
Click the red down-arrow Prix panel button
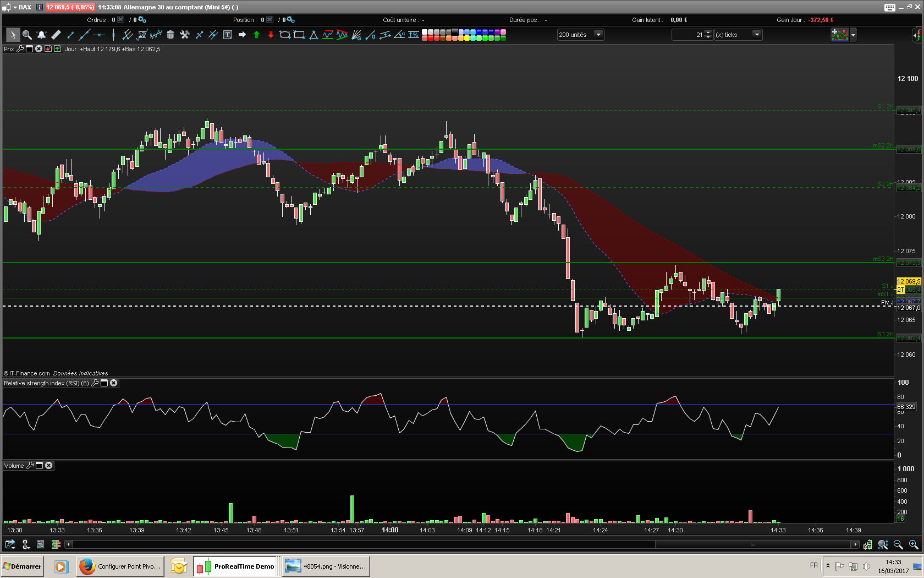coord(48,49)
